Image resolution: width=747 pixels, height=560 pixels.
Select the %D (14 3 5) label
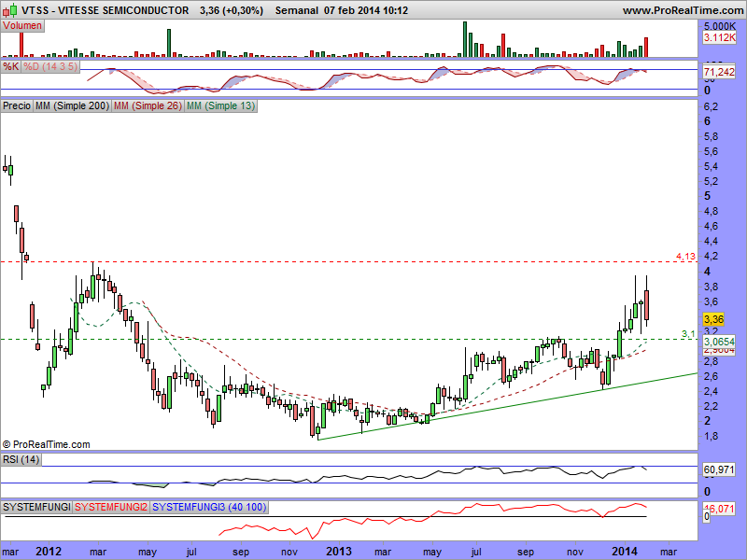(50, 66)
